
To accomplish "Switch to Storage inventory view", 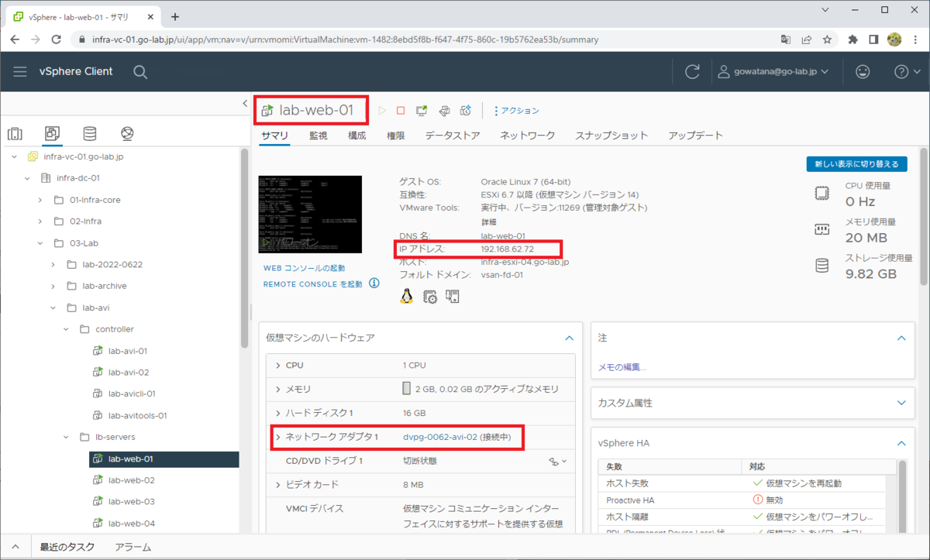I will click(x=90, y=133).
